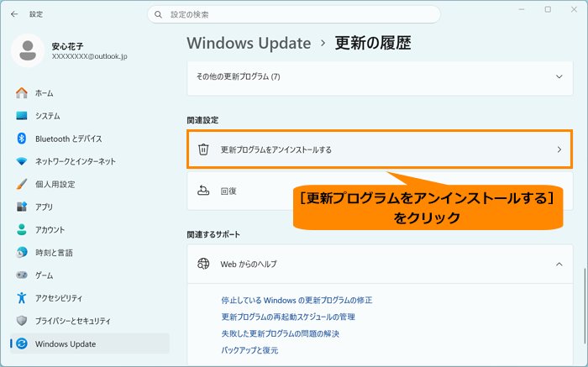This screenshot has width=588, height=367.
Task: Open Bluetooth とデバイス via its icon
Action: [x=22, y=139]
